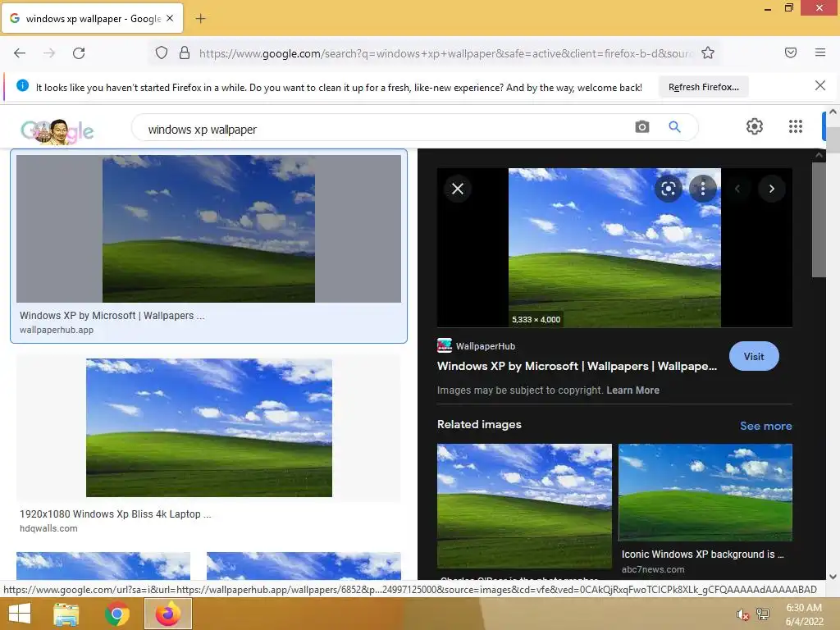Click the large preview image of Bliss
Screen dimensions: 840x630
[x=614, y=248]
